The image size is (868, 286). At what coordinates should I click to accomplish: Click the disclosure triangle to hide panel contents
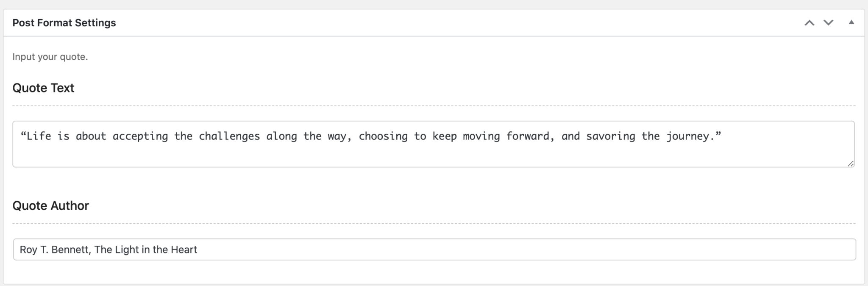click(x=851, y=22)
